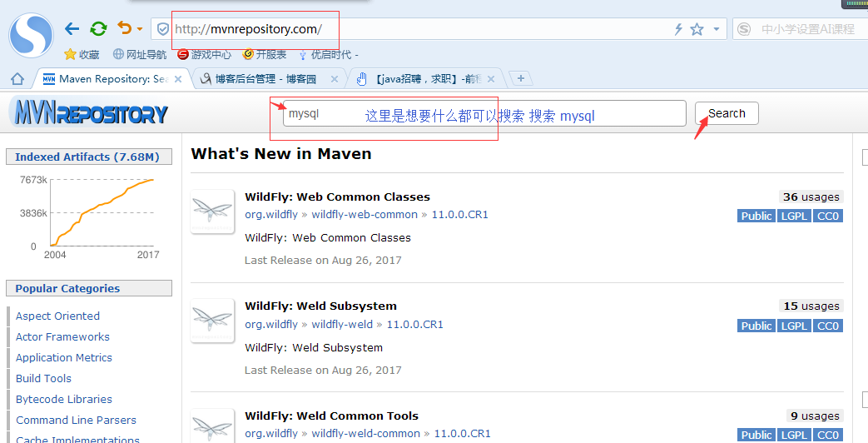Screen dimensions: 868x443
Task: Open 11.0.0.CR1 version of wildfly-weld
Action: point(414,325)
